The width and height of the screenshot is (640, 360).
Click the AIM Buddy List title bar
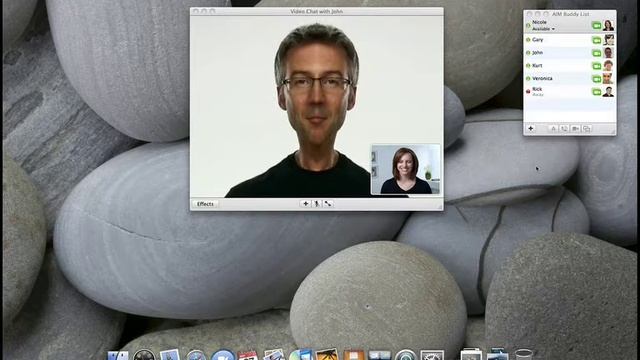point(570,14)
